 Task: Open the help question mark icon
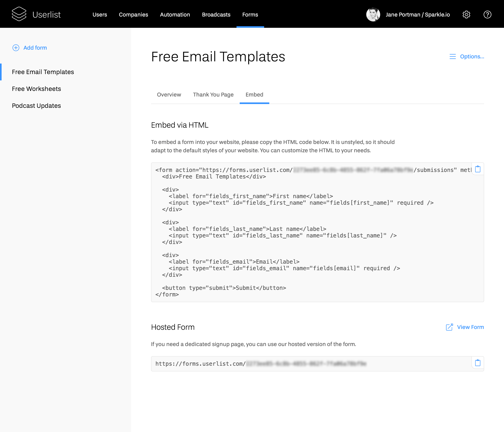point(487,14)
